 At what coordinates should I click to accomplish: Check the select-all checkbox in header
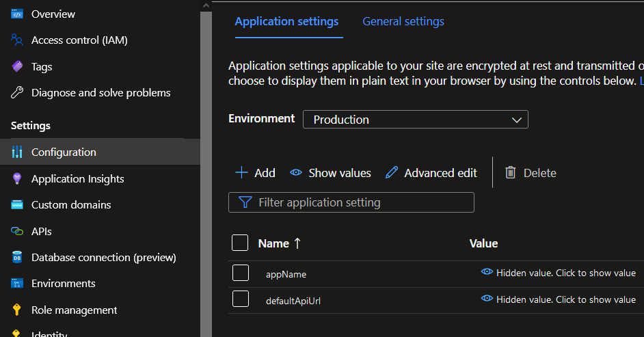tap(240, 243)
